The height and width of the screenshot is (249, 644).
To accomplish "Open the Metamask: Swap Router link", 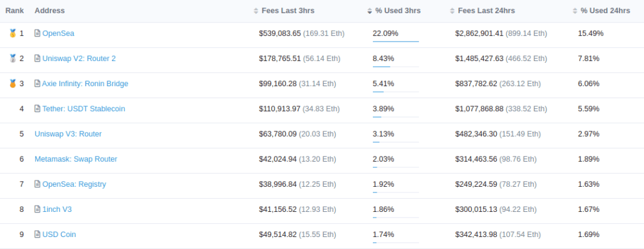I will point(76,159).
